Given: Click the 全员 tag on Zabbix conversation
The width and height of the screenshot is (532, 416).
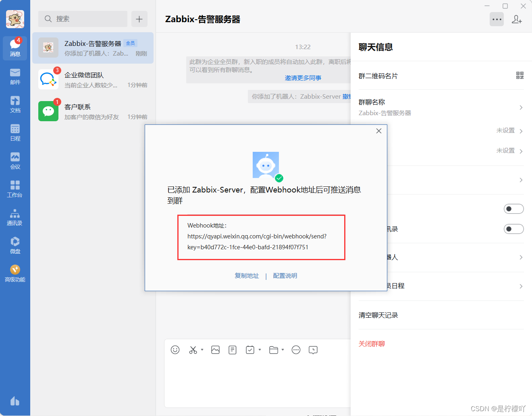Looking at the screenshot, I should [131, 43].
